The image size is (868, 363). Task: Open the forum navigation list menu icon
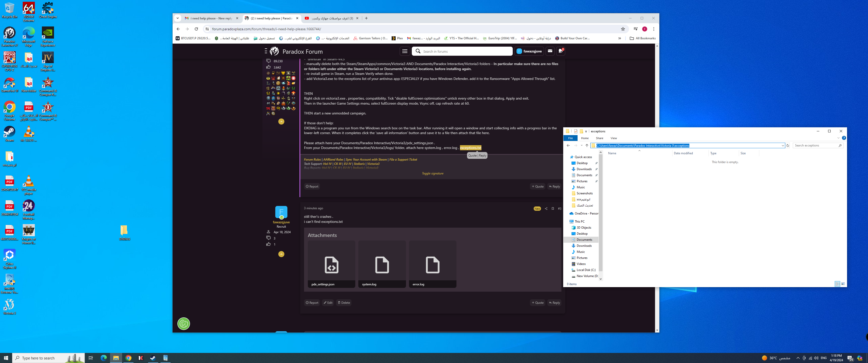pyautogui.click(x=405, y=51)
